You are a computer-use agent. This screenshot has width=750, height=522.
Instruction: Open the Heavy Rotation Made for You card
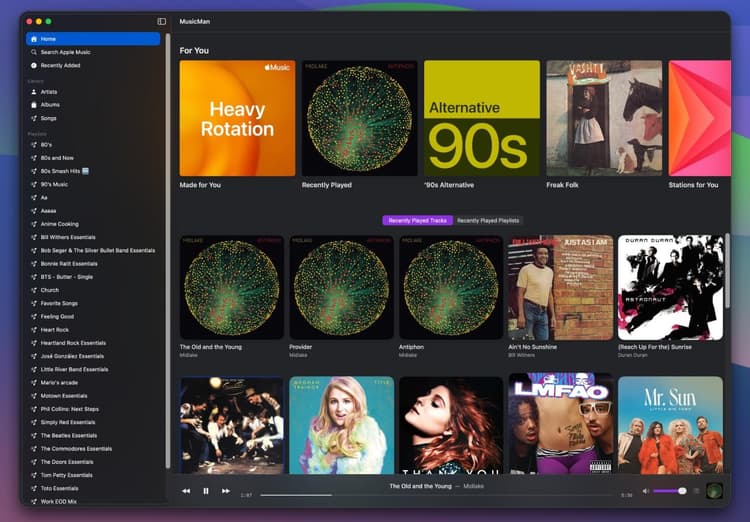tap(237, 118)
